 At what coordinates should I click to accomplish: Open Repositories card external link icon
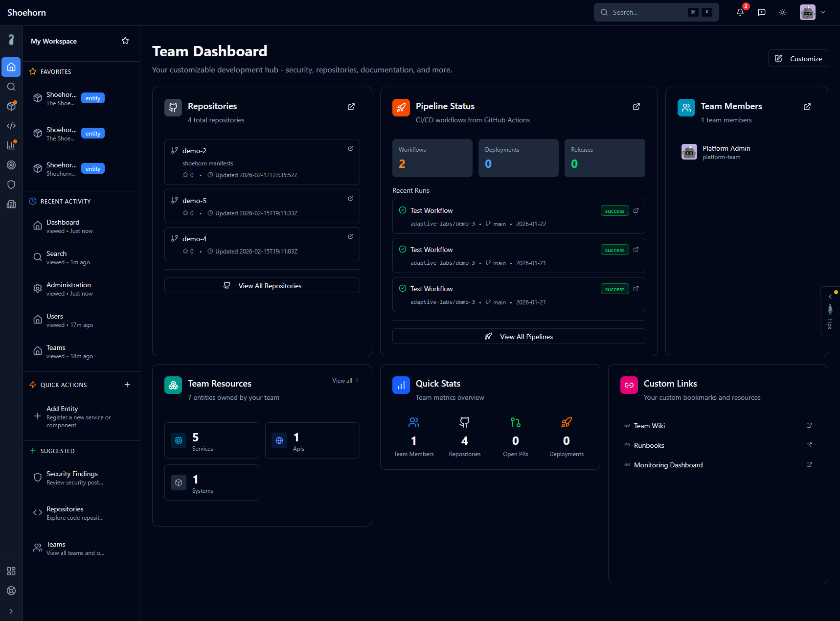(351, 107)
